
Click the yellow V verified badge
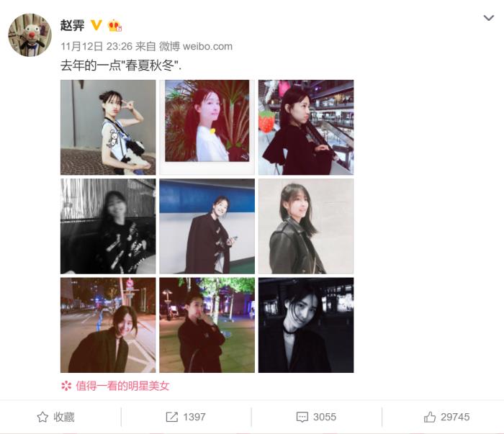coord(96,25)
